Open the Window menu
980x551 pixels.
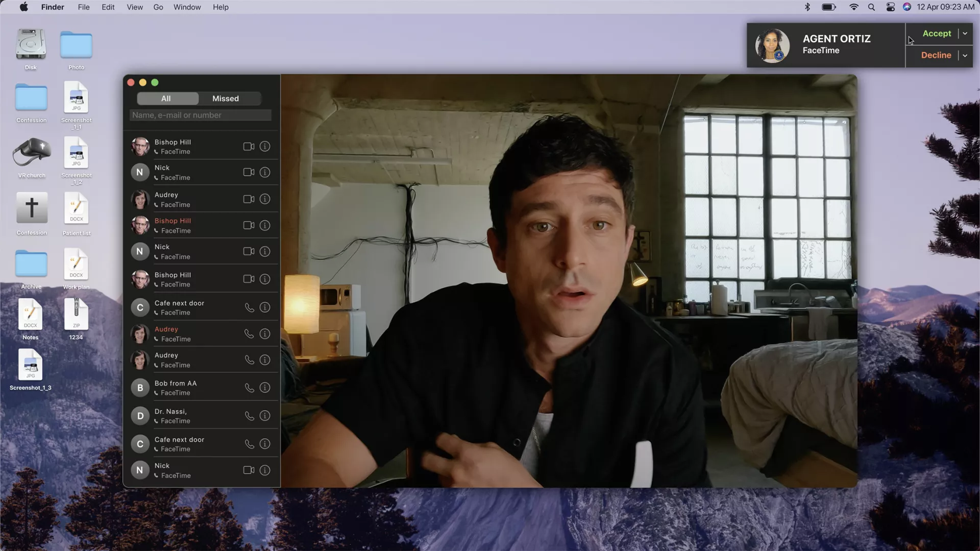coord(187,7)
